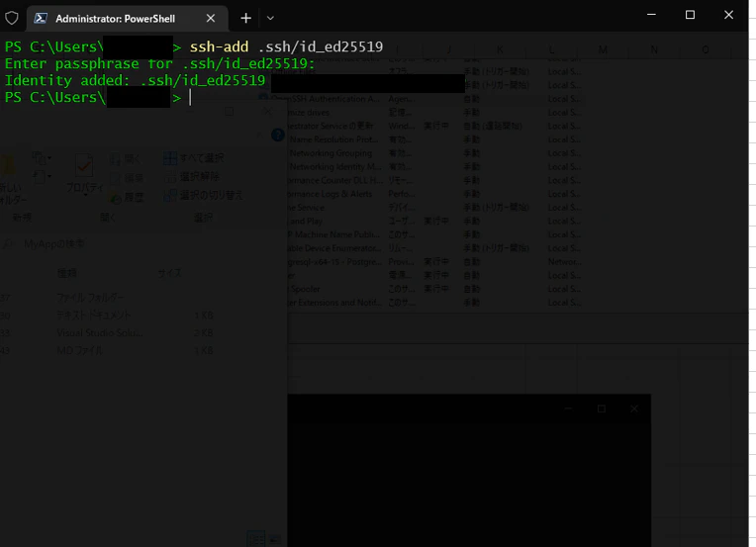Close the Administrator: PowerShell tab
Screen dimensions: 756x547
(x=211, y=19)
